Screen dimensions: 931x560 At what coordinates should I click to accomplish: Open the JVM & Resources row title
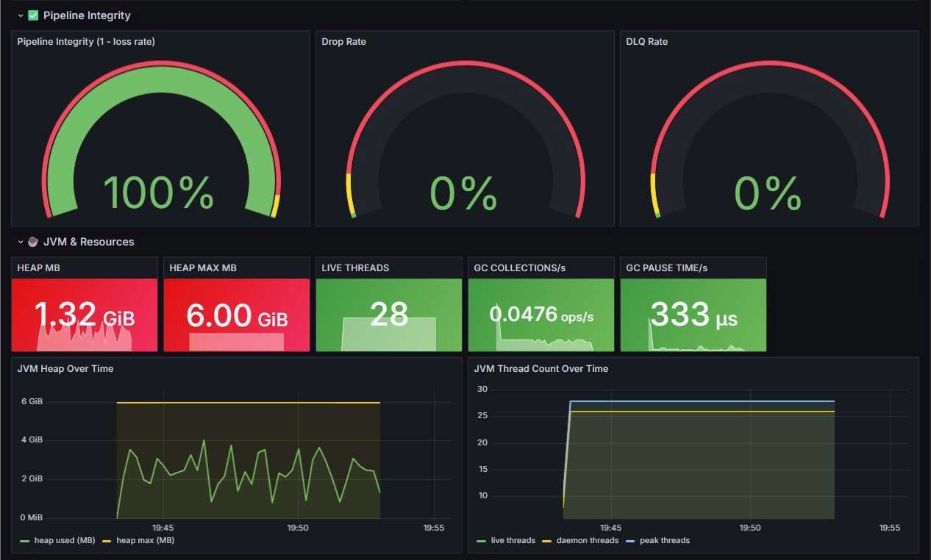(88, 241)
